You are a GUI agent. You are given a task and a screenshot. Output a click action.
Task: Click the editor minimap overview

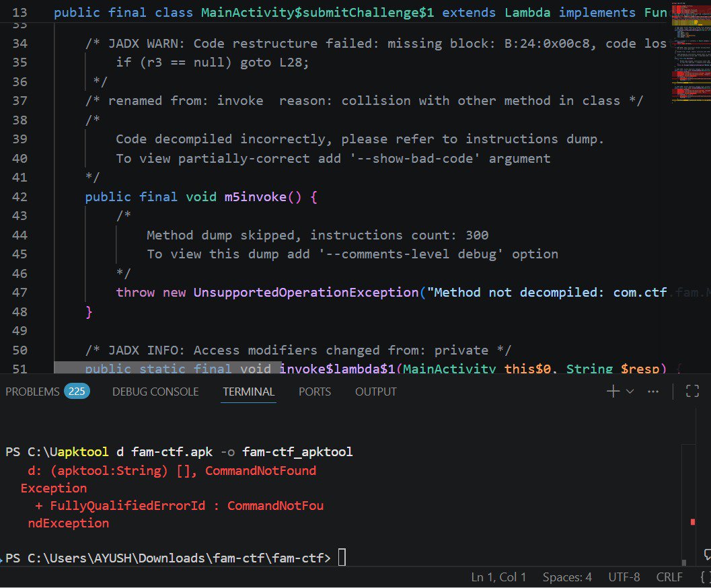[691, 54]
